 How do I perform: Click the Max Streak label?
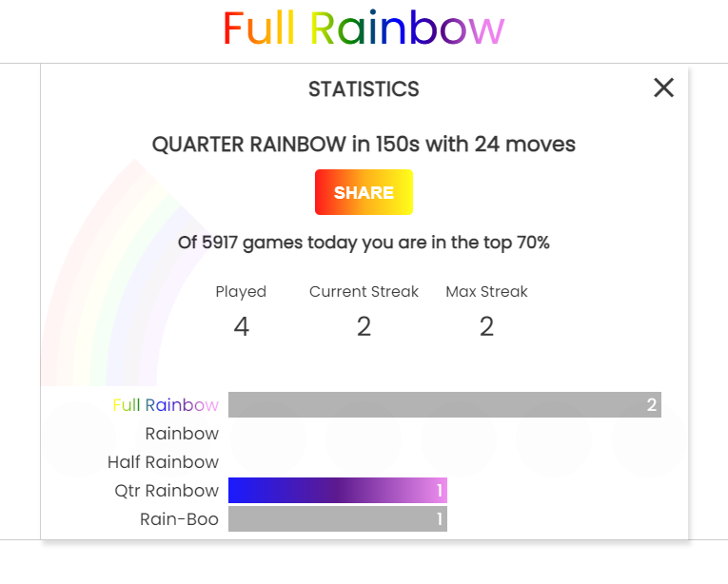(486, 292)
